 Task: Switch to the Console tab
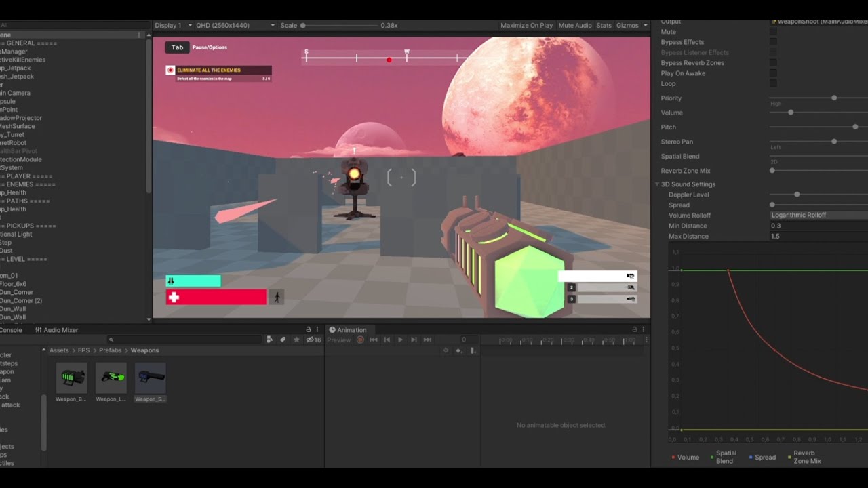point(10,330)
